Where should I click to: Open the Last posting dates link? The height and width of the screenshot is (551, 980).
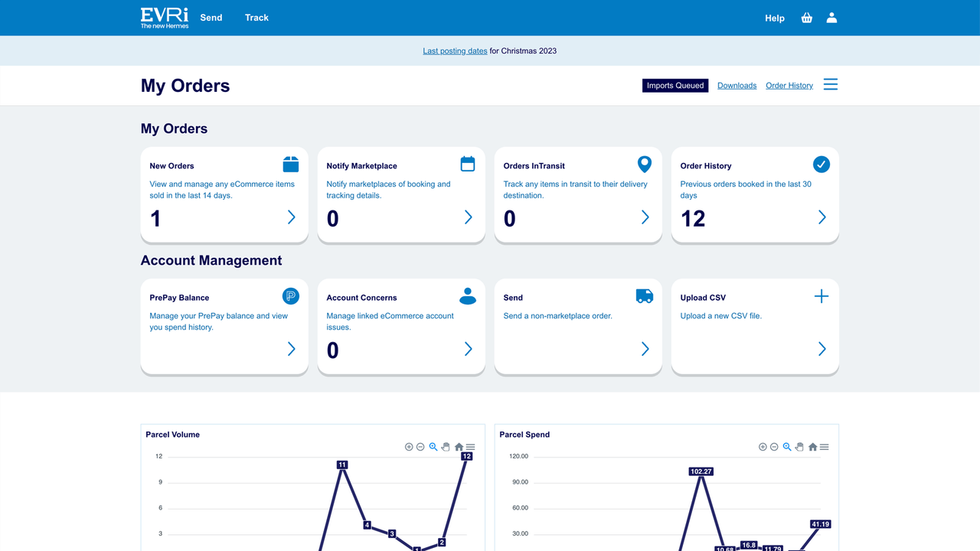(455, 51)
